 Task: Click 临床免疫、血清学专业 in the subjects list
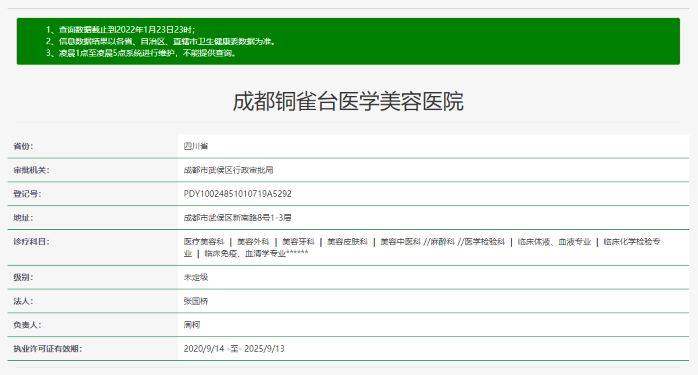(x=245, y=253)
